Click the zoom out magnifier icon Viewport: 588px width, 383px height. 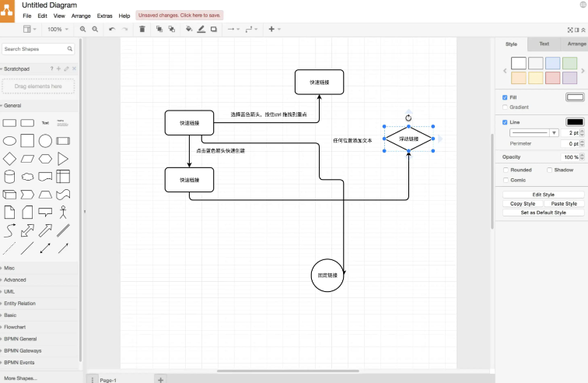pos(95,30)
